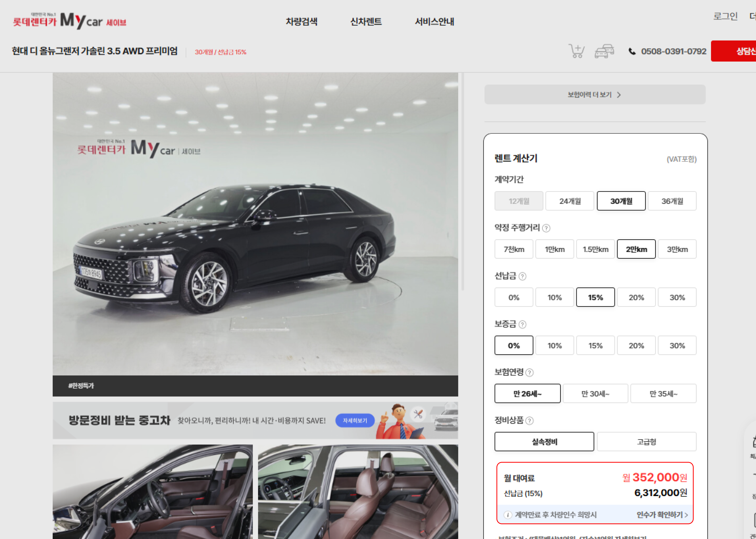The image size is (756, 539).
Task: Select 실속정비 maintenance product
Action: 544,441
